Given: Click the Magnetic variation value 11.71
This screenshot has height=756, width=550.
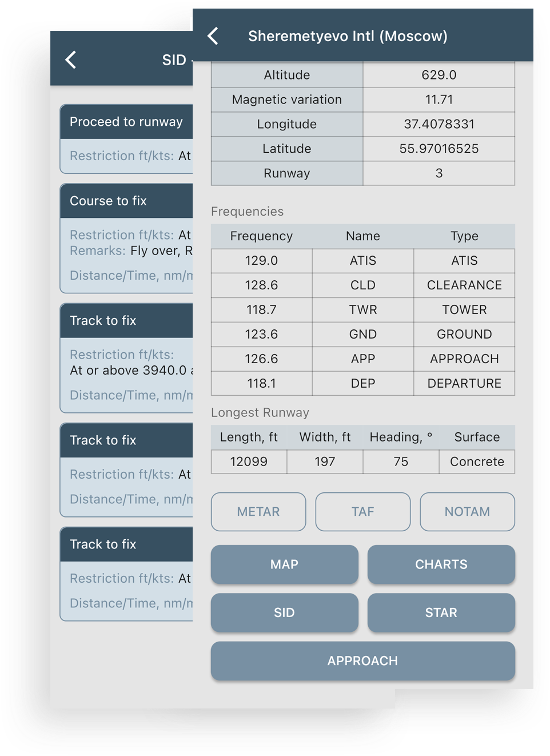Looking at the screenshot, I should 439,100.
